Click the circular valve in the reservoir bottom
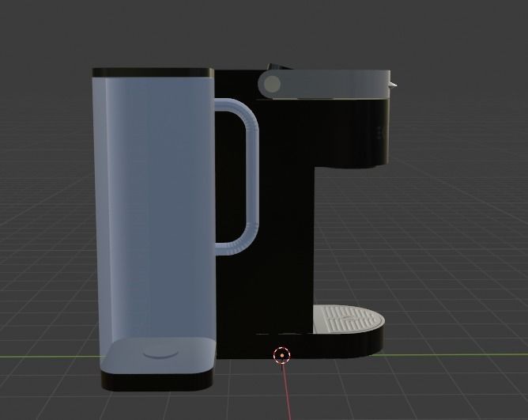 [160, 352]
